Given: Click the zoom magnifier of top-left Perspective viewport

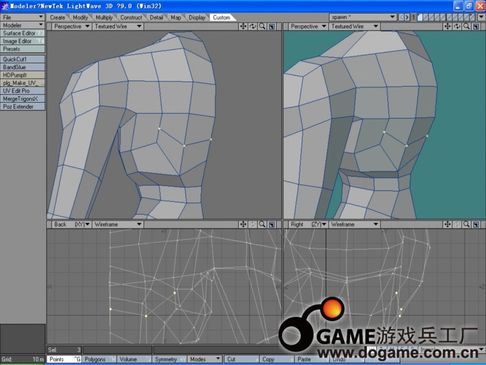Looking at the screenshot, I should [x=262, y=26].
